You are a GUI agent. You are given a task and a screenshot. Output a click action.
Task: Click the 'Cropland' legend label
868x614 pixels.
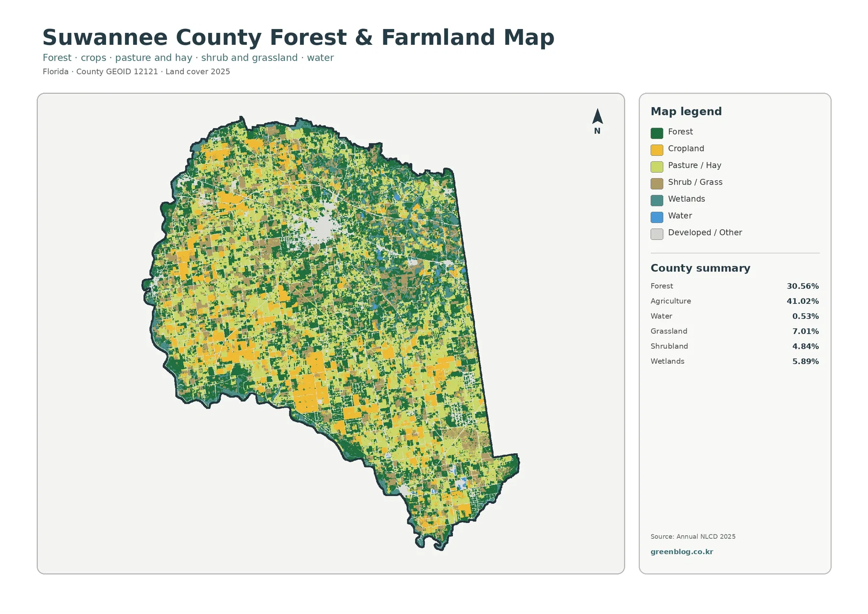pyautogui.click(x=686, y=149)
